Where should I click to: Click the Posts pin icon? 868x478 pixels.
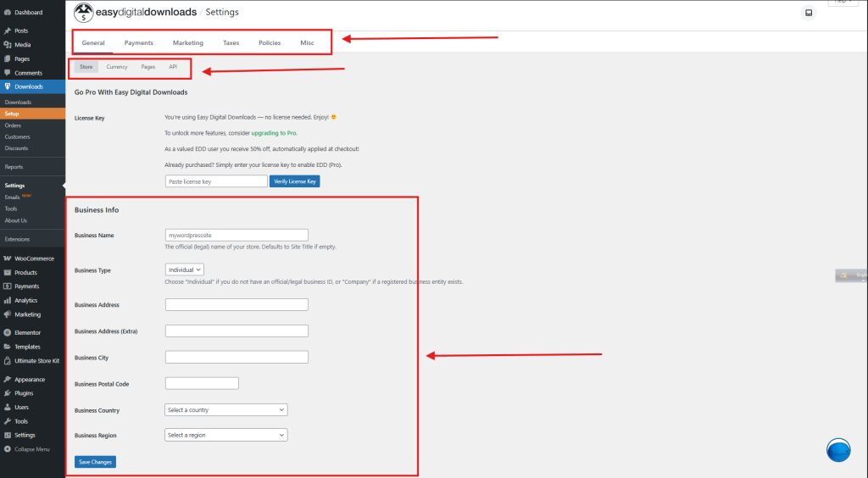tap(7, 31)
